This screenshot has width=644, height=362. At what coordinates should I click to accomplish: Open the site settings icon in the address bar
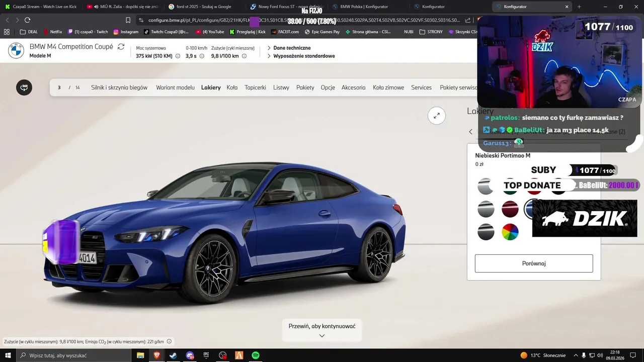click(141, 20)
